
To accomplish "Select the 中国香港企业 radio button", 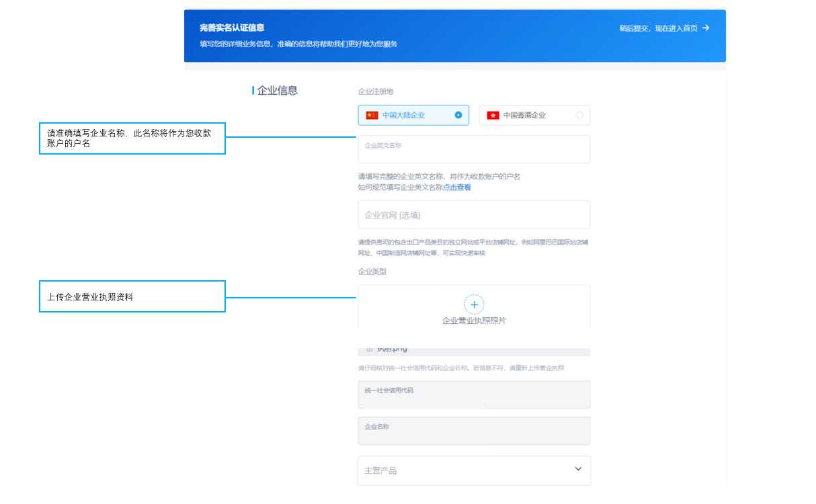I will (579, 115).
